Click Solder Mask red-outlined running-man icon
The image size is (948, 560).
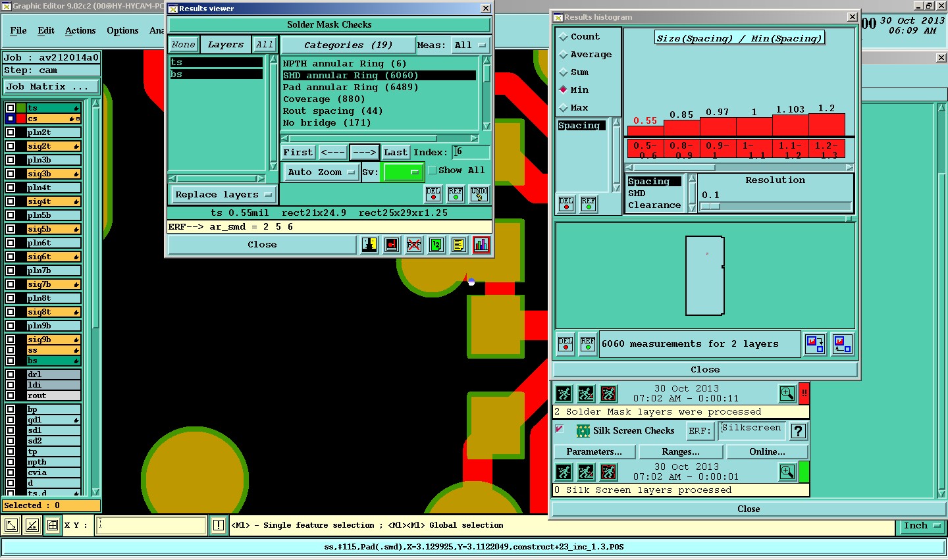(608, 394)
